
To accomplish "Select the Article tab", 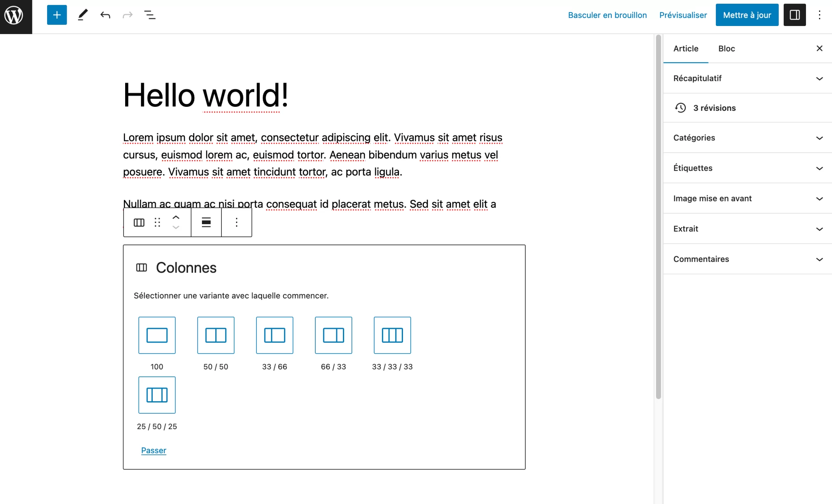I will point(685,49).
